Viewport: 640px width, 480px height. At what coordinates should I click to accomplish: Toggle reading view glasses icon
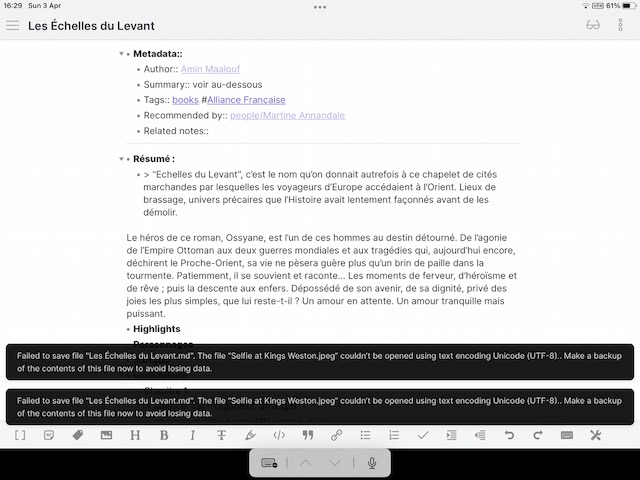coord(593,25)
